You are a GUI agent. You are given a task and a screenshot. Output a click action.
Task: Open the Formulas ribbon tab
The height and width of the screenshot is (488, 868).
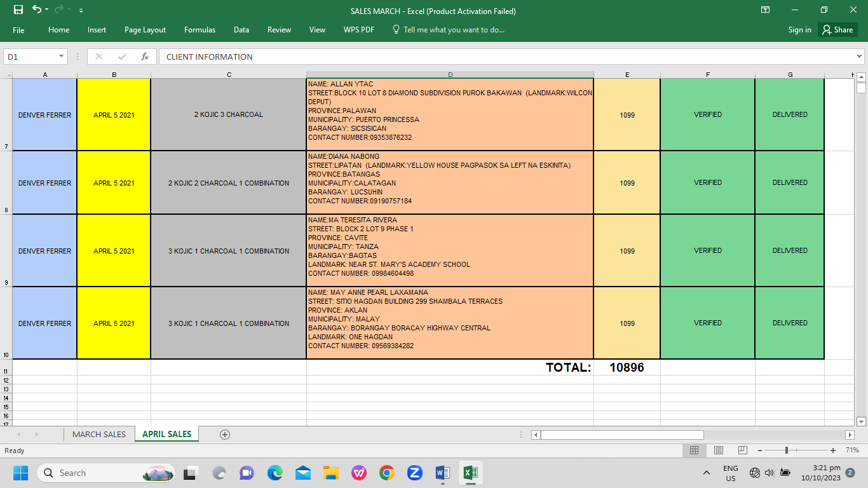(200, 30)
